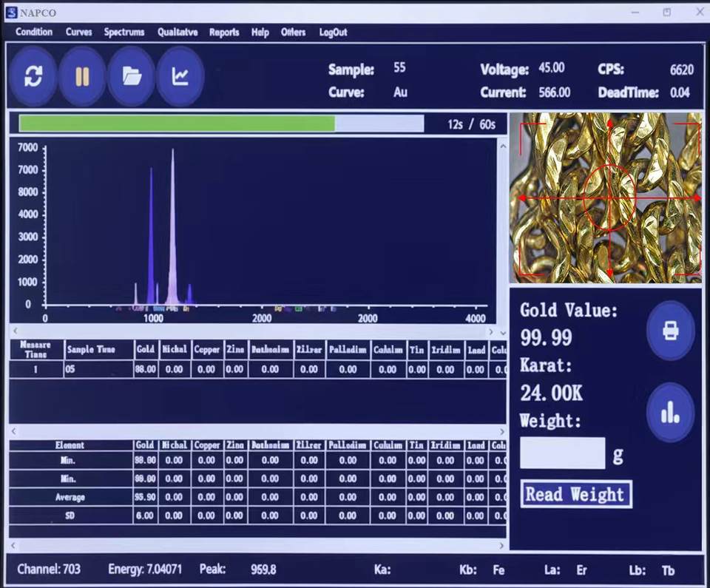Open the folder icon to load files
This screenshot has height=588, width=710.
[x=132, y=76]
